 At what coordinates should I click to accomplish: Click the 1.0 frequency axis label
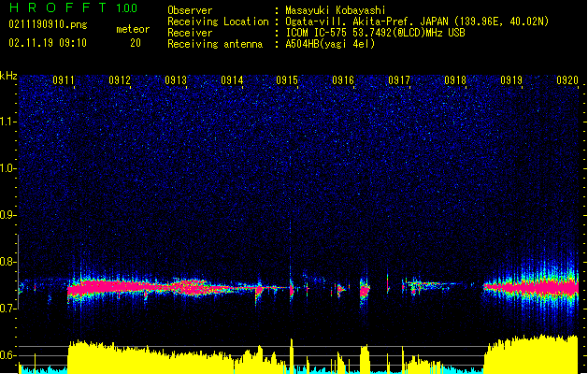pyautogui.click(x=8, y=168)
